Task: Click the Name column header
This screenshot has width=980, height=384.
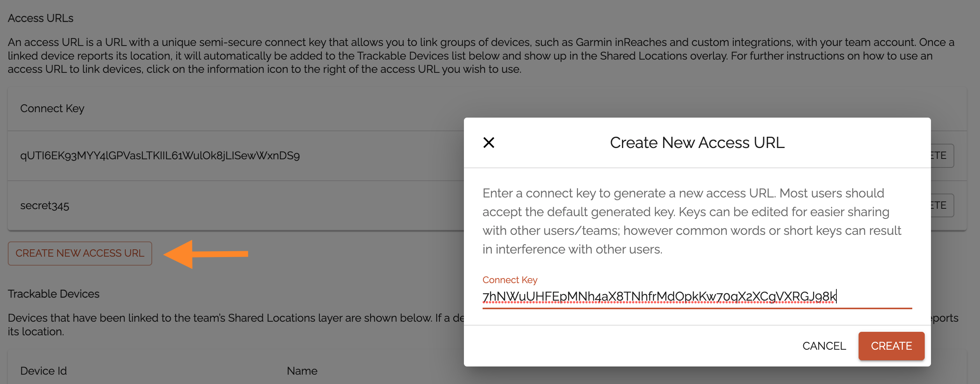Action: 302,371
